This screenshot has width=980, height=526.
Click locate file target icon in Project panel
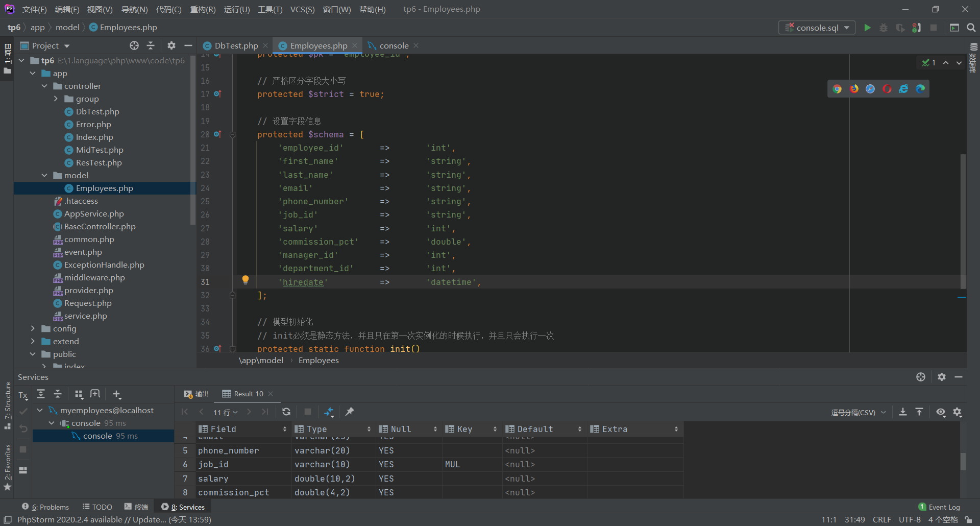(134, 45)
